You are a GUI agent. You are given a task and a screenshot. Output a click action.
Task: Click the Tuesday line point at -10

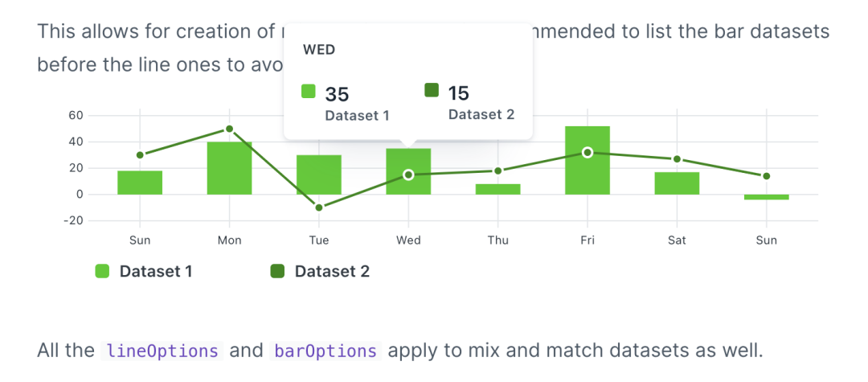coord(319,207)
